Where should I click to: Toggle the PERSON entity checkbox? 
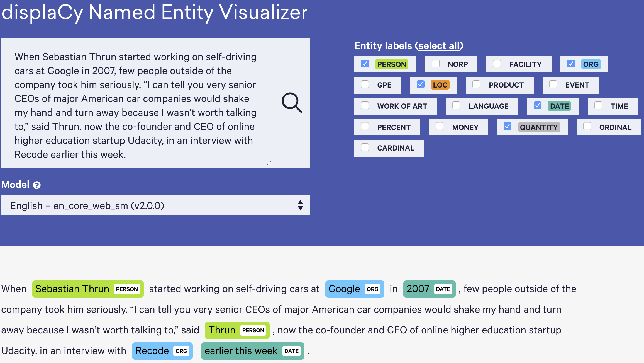pyautogui.click(x=364, y=63)
